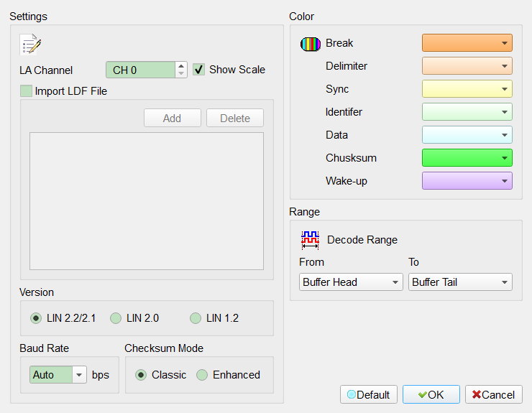Open the Sync color dropdown
Image resolution: width=532 pixels, height=413 pixels.
(x=467, y=89)
